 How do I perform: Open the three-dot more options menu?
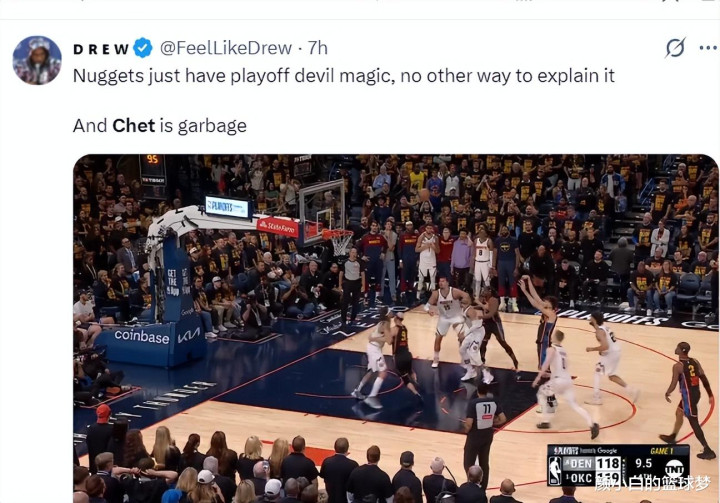(x=708, y=48)
